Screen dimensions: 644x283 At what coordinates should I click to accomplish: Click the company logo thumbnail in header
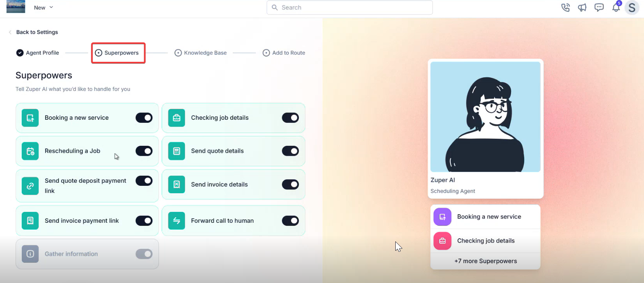16,7
